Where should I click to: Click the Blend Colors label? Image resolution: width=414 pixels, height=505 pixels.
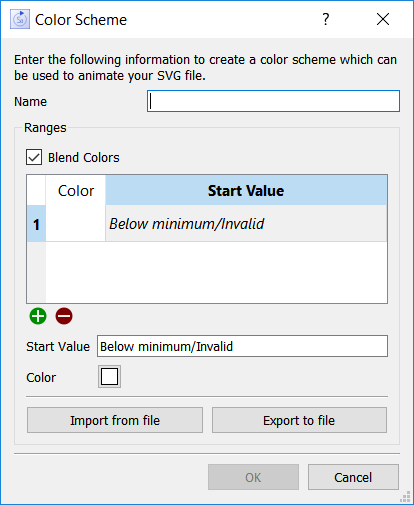click(84, 157)
